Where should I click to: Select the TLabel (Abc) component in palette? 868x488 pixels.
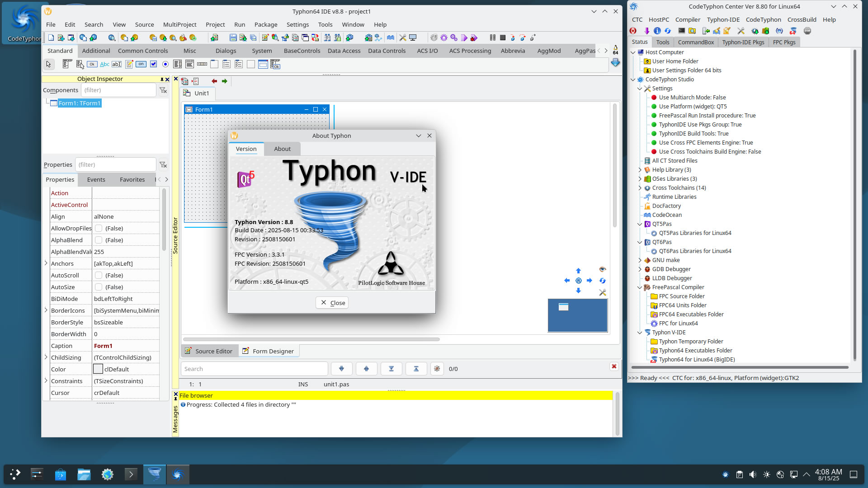(104, 64)
